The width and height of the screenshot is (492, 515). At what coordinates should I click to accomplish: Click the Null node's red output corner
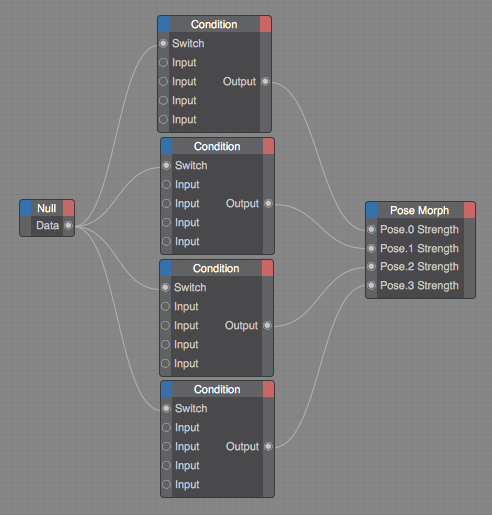tap(68, 208)
